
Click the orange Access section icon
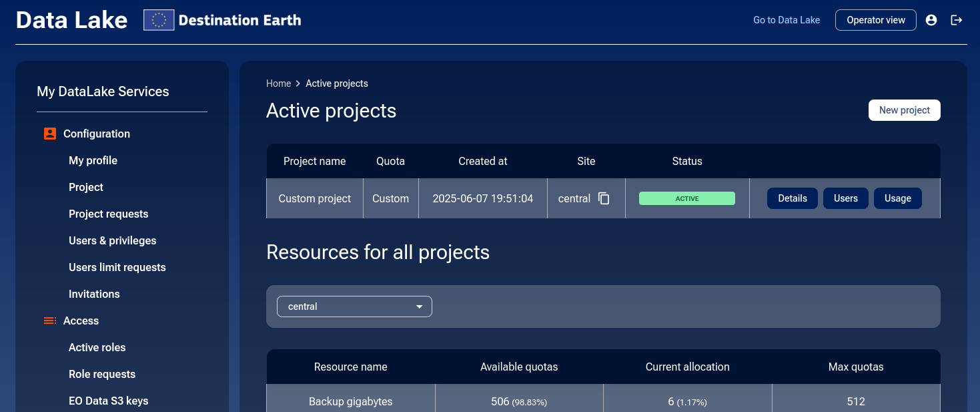click(x=49, y=321)
